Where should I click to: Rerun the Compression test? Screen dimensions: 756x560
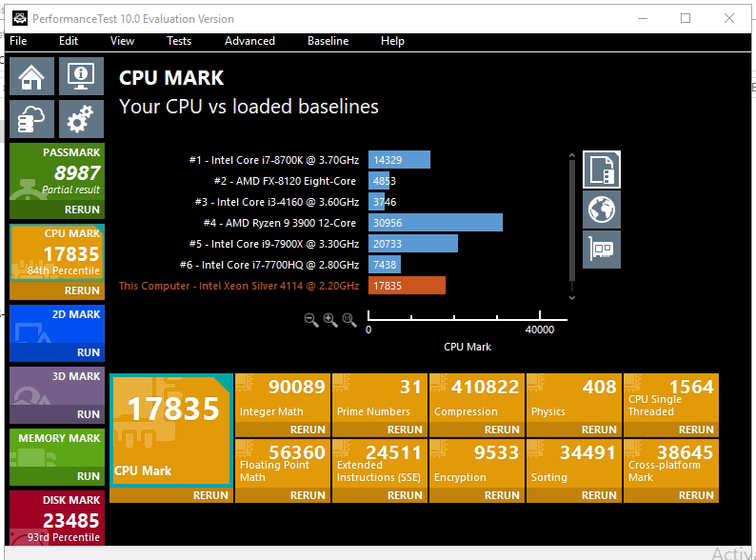pyautogui.click(x=502, y=430)
